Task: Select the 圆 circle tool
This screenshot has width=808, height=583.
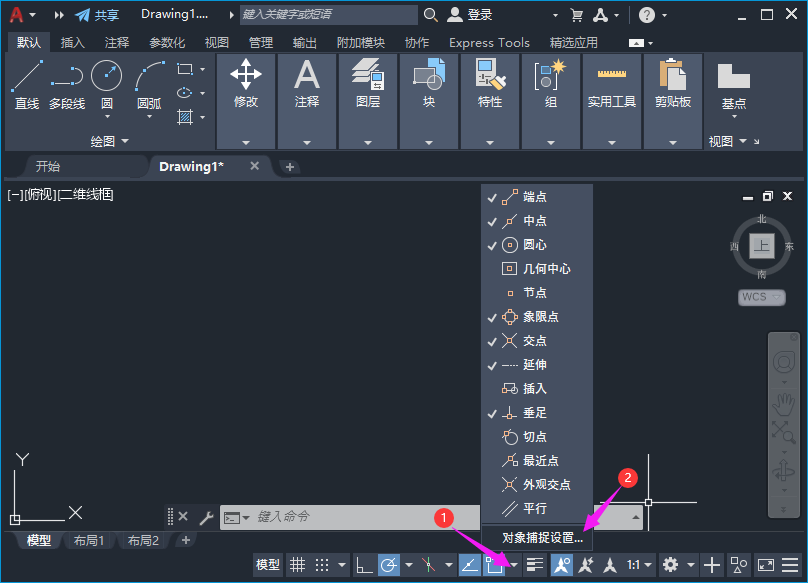Action: (x=107, y=85)
